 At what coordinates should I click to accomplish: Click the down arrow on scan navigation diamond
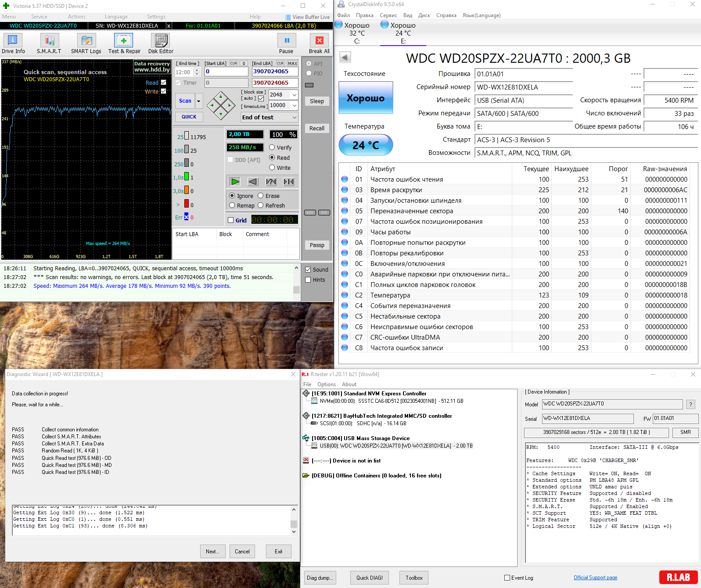pos(221,114)
